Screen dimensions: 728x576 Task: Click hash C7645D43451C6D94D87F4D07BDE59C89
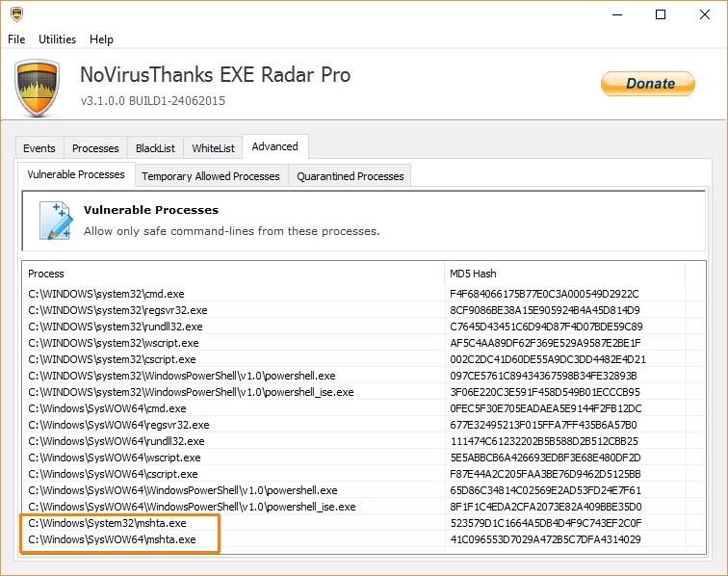point(546,327)
